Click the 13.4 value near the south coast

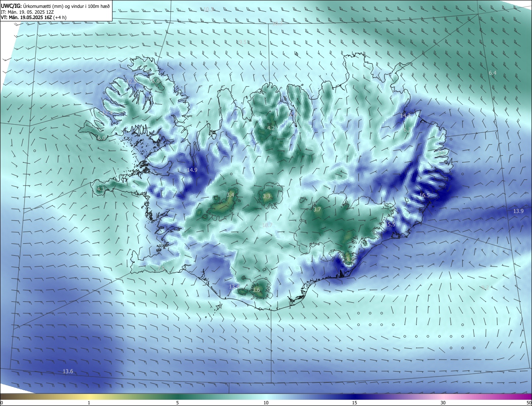(x=234, y=286)
